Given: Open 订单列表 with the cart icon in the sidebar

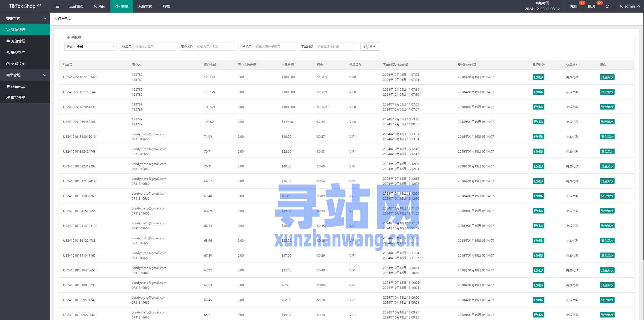Looking at the screenshot, I should 18,30.
